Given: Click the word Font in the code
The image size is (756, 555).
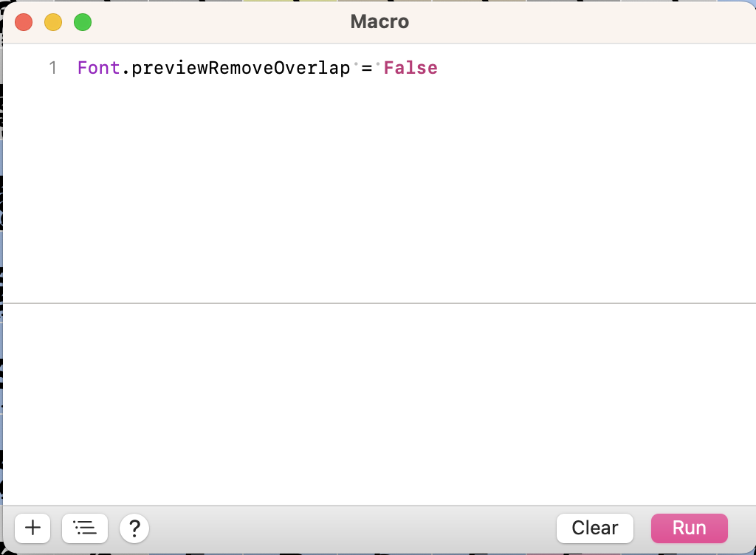Looking at the screenshot, I should click(98, 69).
